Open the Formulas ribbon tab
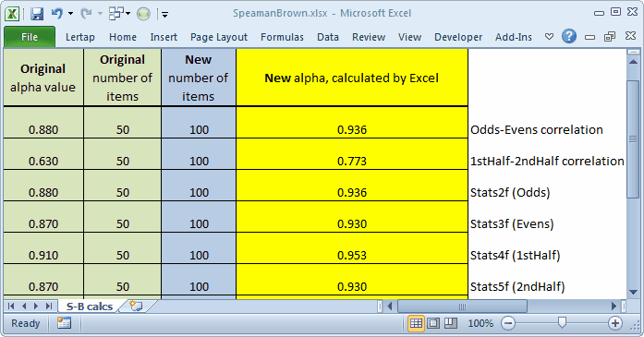644x337 pixels. coord(282,37)
